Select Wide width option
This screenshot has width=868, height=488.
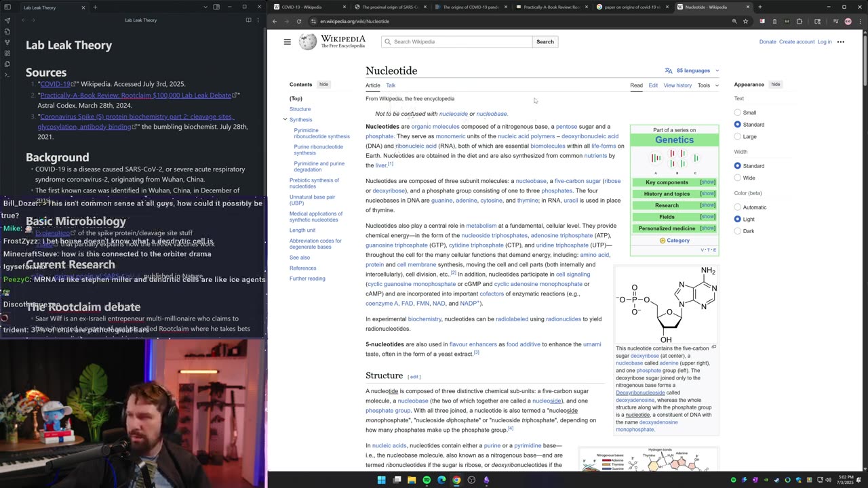[x=738, y=178]
